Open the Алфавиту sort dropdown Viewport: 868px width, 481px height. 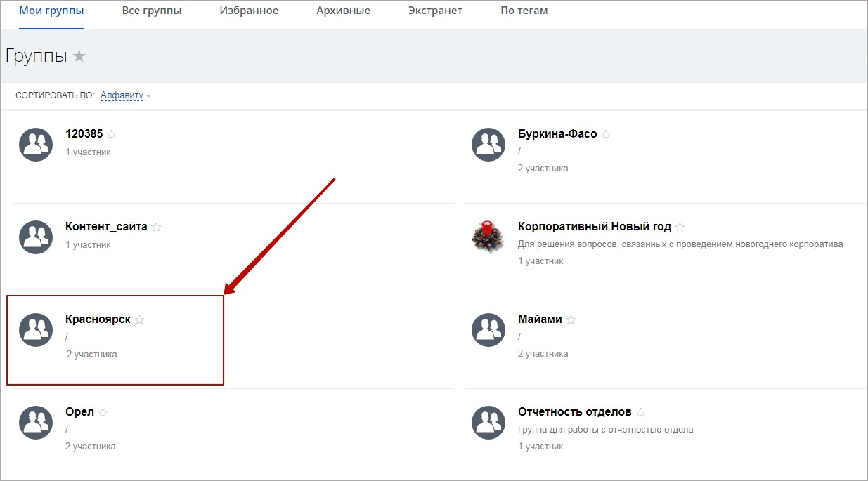click(122, 95)
